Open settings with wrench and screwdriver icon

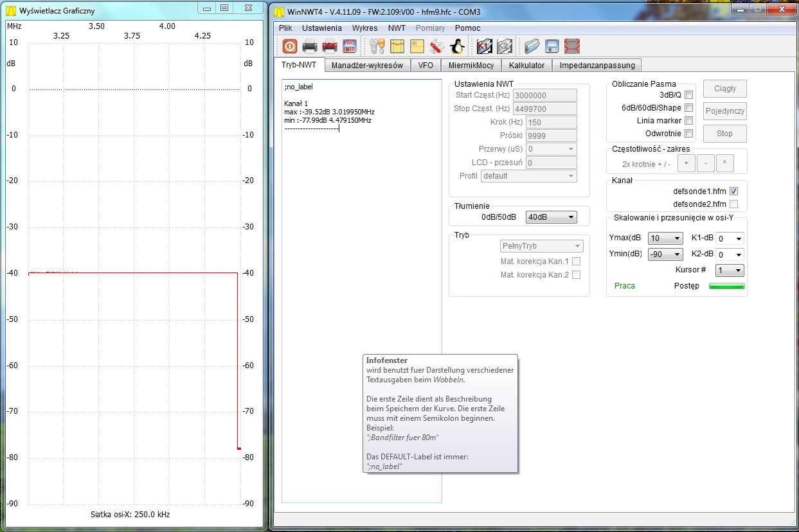click(x=377, y=46)
